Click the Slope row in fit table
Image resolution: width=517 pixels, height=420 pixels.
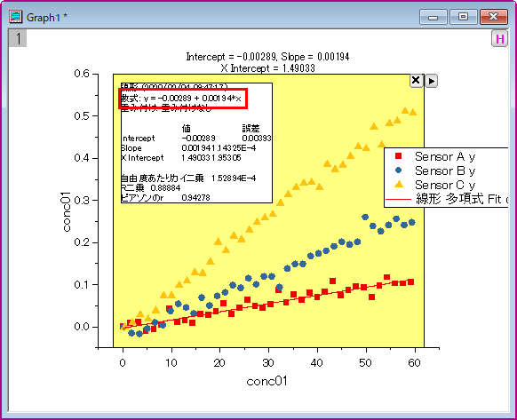click(188, 148)
